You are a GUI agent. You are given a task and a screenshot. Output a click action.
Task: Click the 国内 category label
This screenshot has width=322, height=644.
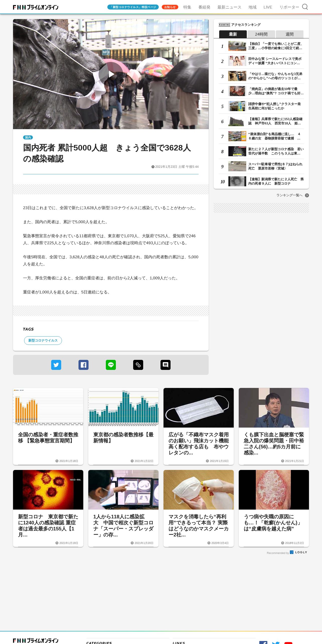click(28, 137)
